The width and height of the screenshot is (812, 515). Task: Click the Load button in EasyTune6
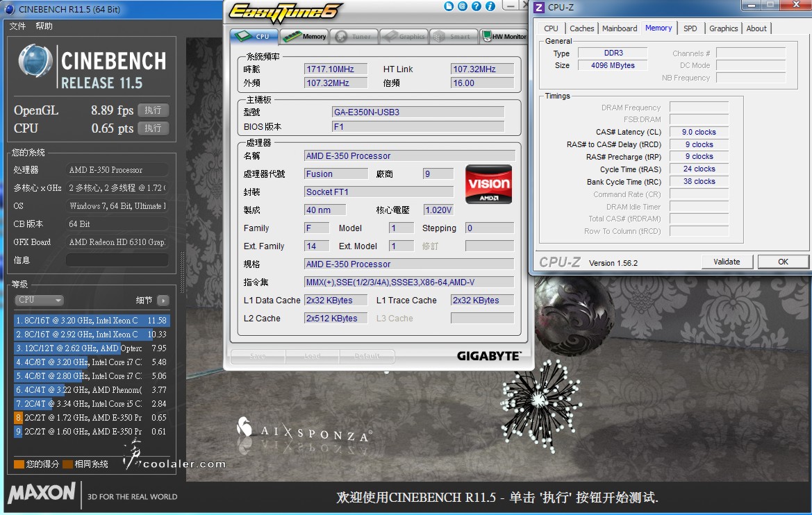coord(313,357)
